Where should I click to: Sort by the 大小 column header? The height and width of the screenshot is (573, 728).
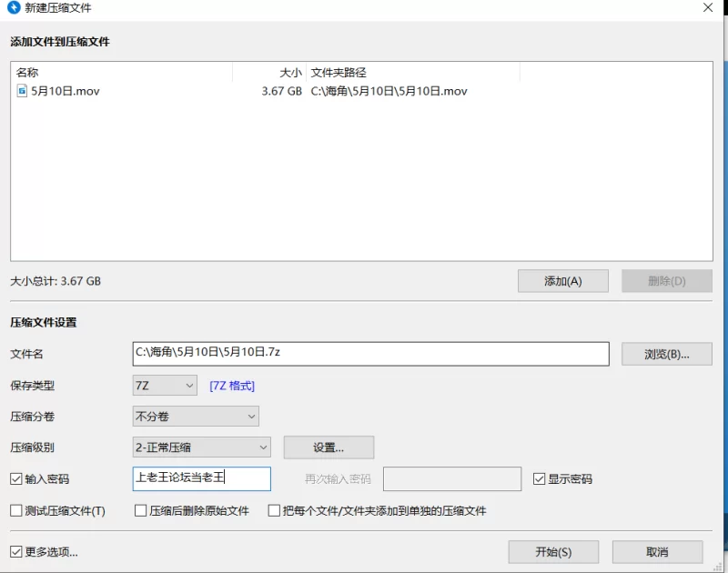coord(269,73)
